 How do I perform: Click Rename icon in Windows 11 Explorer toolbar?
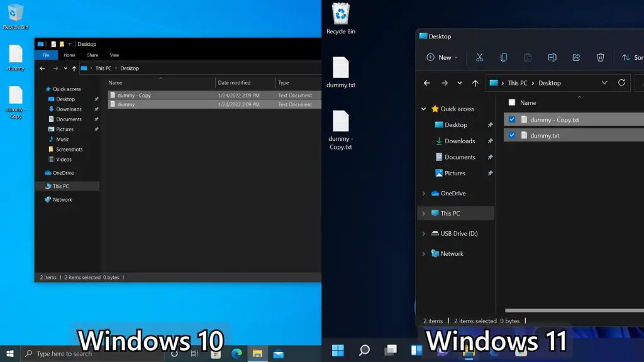pos(552,57)
